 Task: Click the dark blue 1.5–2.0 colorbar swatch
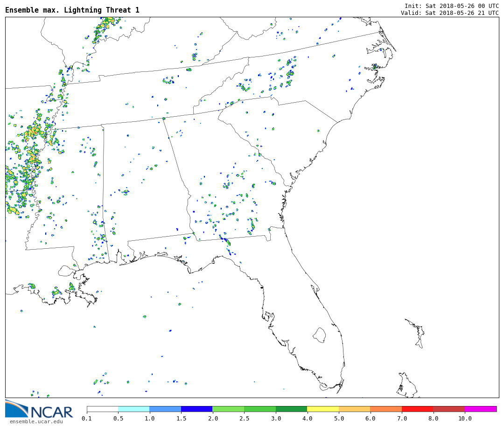pos(197,409)
